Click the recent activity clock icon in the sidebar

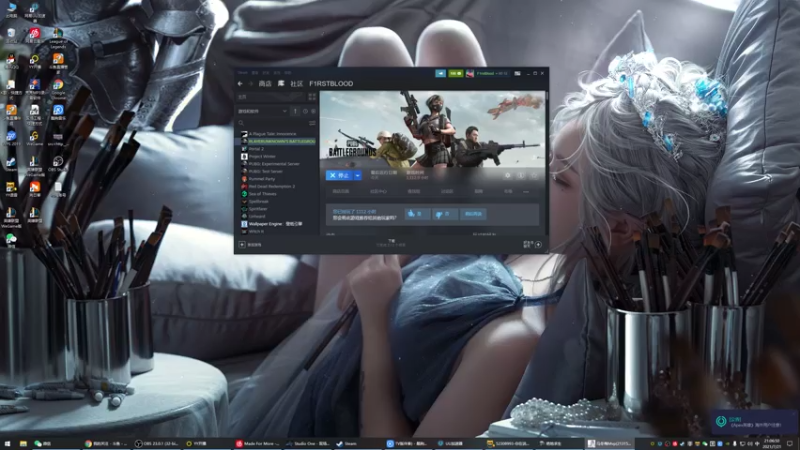pos(305,111)
